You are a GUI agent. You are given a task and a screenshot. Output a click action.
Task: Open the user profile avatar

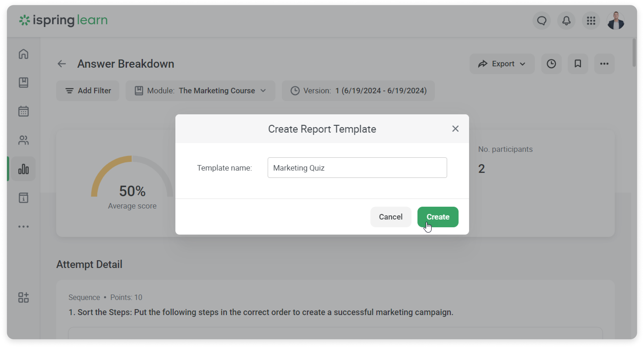click(x=616, y=21)
